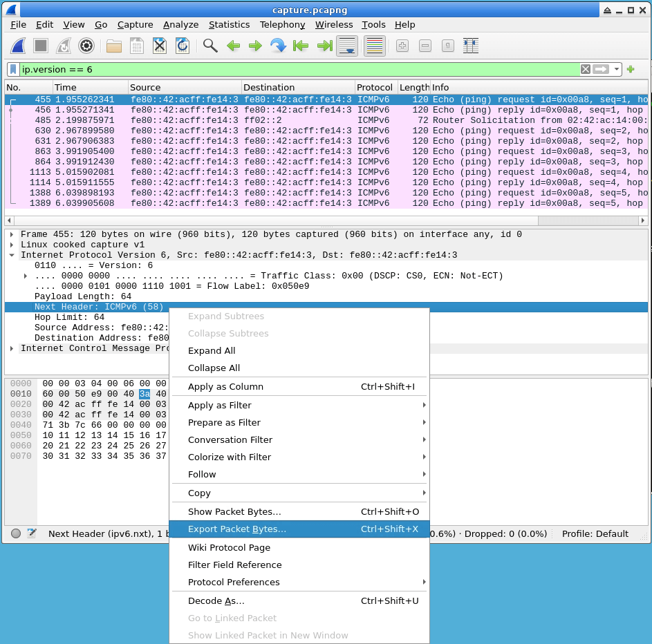Save capture file icon
The image size is (652, 644).
(x=137, y=46)
